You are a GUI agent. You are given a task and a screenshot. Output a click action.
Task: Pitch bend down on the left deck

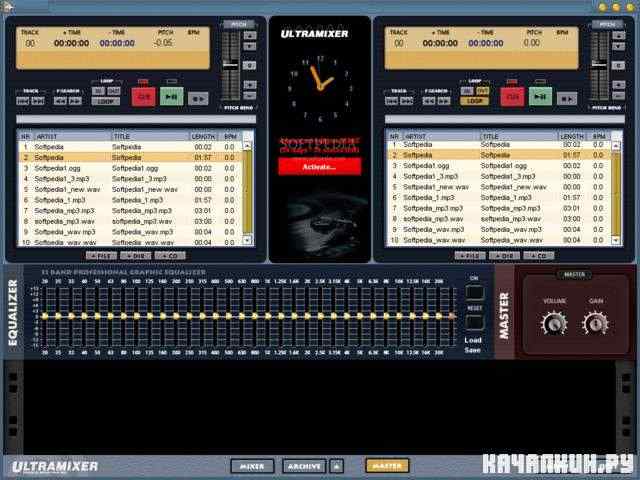coord(250,96)
